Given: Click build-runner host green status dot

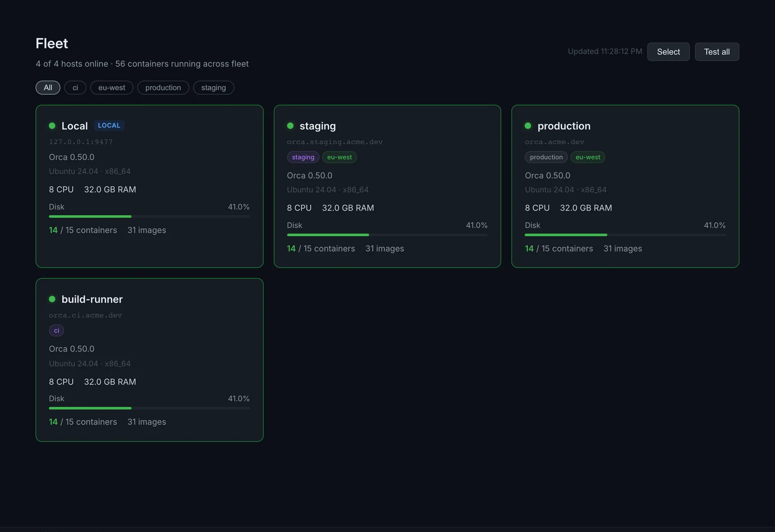Looking at the screenshot, I should pyautogui.click(x=52, y=299).
